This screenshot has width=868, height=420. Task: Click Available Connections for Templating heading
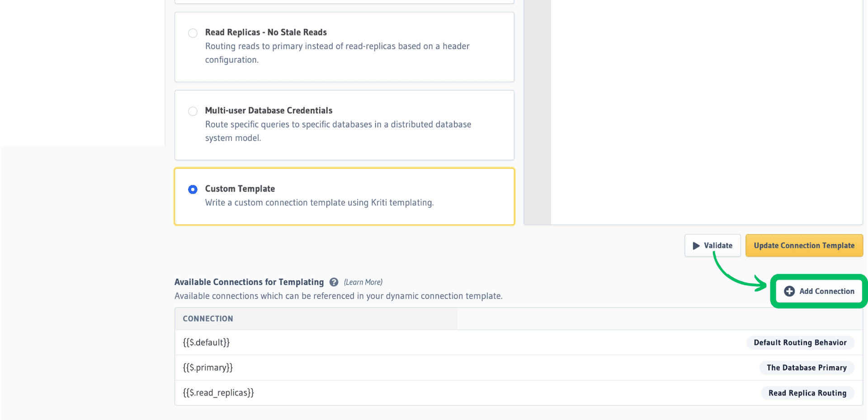249,282
